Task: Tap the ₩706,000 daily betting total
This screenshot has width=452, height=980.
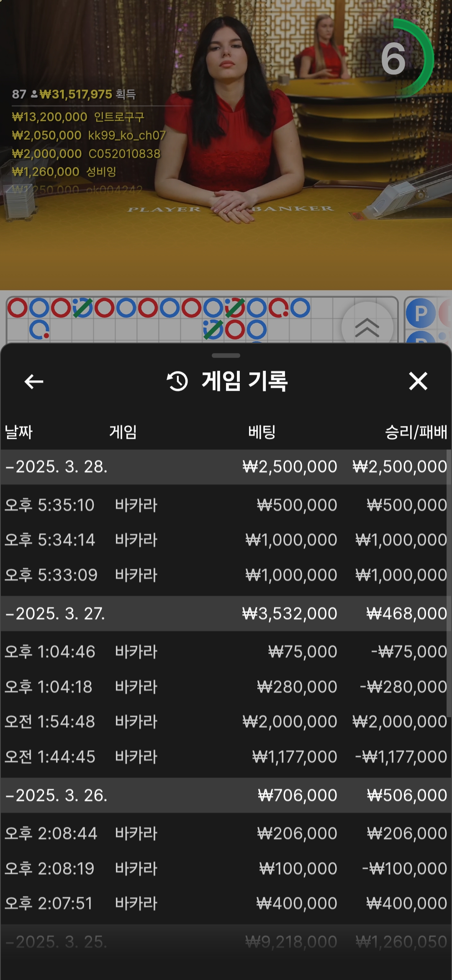Action: pos(298,795)
